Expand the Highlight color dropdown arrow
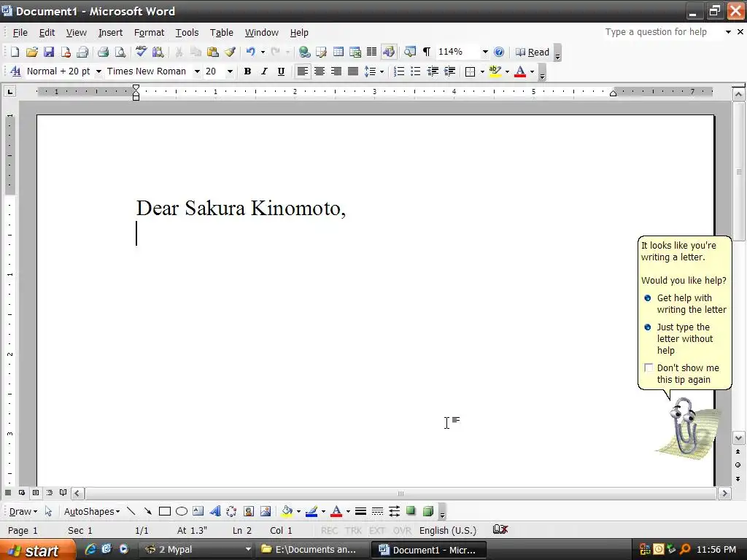The width and height of the screenshot is (747, 560). tap(508, 71)
